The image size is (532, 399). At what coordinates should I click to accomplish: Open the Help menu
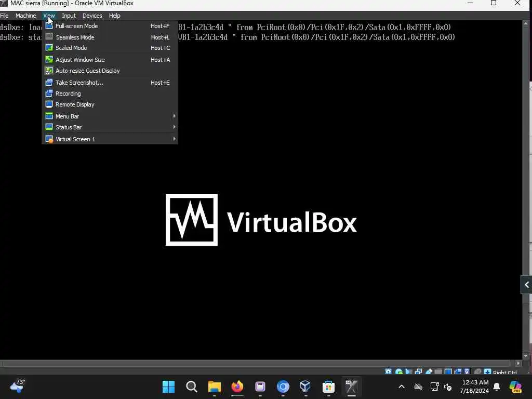tap(115, 16)
